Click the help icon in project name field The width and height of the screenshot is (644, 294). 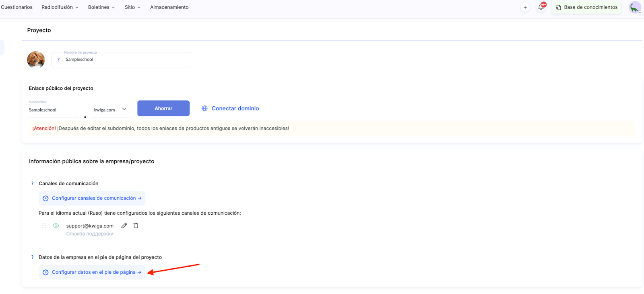58,60
